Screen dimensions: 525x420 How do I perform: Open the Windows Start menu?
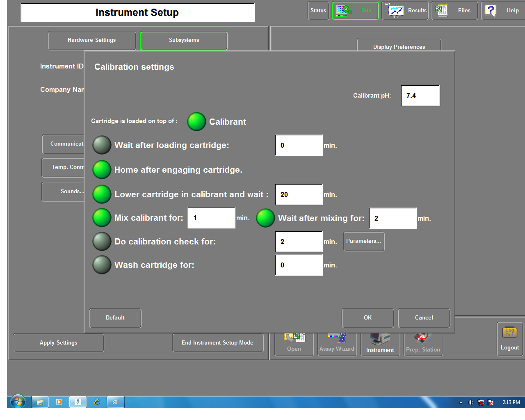(18, 402)
